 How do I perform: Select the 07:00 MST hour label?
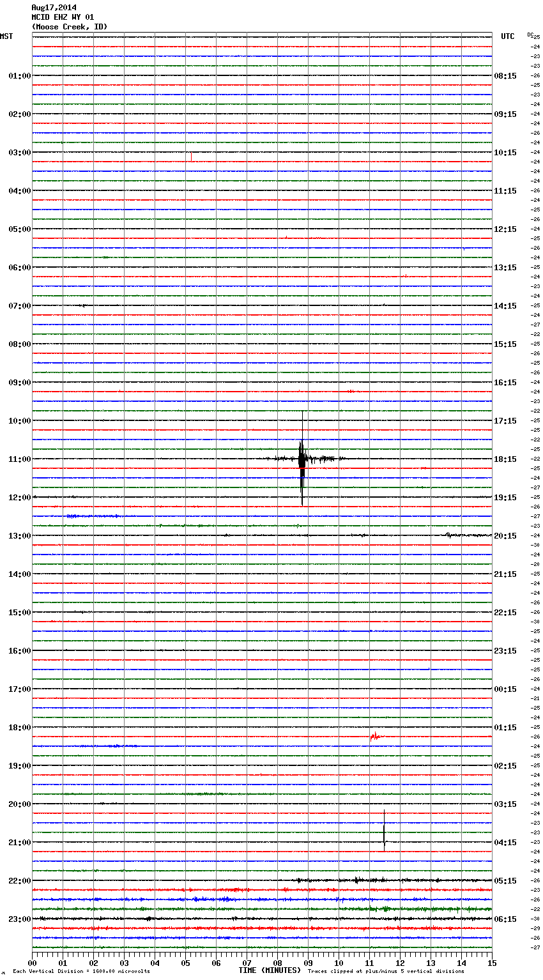pos(19,306)
